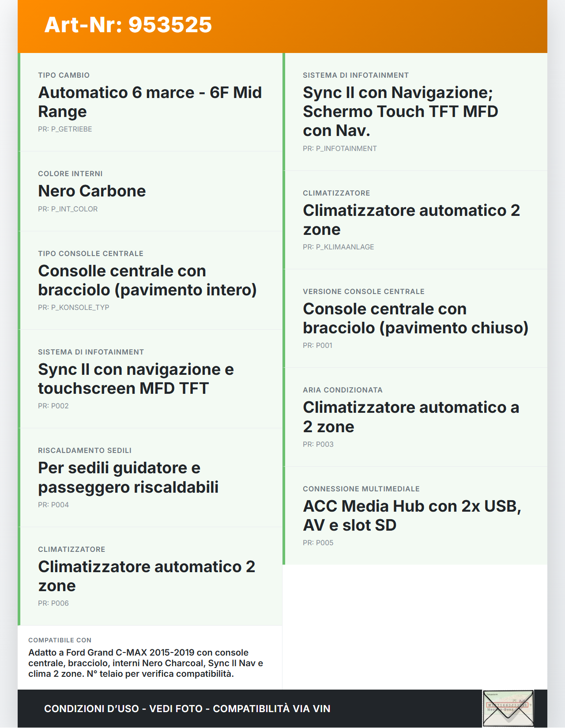Click ACC Media Hub con 2x USB heading
The height and width of the screenshot is (728, 565).
pyautogui.click(x=411, y=516)
